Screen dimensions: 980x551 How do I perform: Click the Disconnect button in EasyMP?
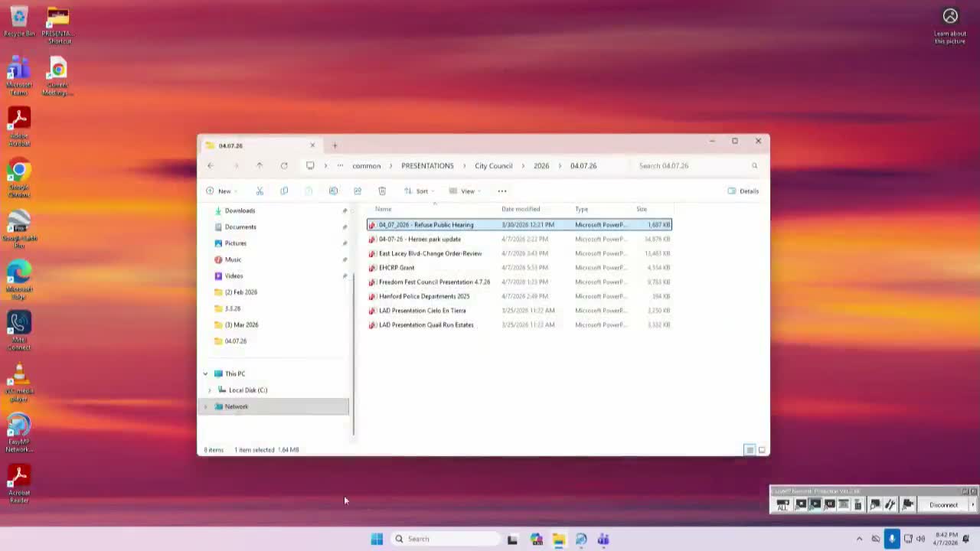coord(943,505)
